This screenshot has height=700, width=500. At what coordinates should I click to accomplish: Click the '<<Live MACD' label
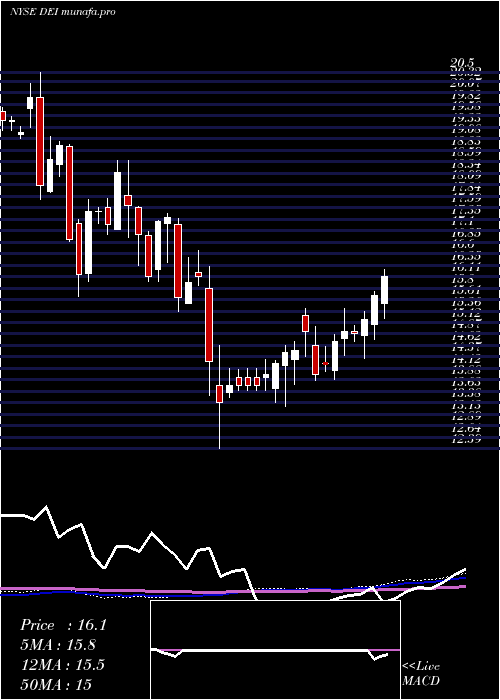click(421, 673)
